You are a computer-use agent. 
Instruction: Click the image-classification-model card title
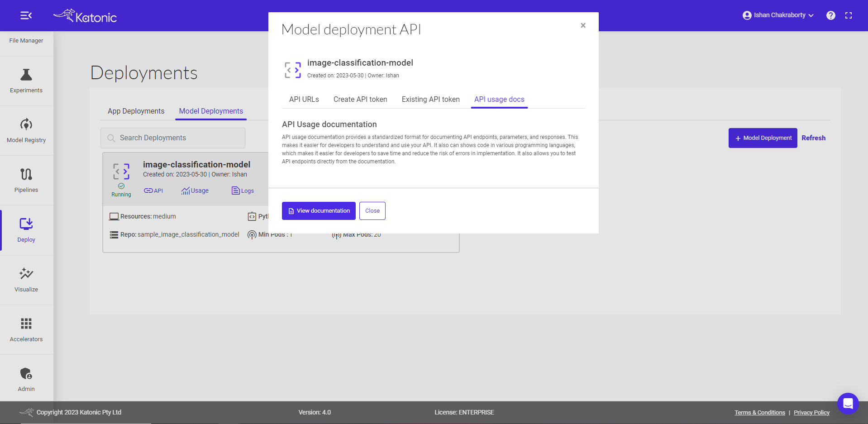coord(196,165)
